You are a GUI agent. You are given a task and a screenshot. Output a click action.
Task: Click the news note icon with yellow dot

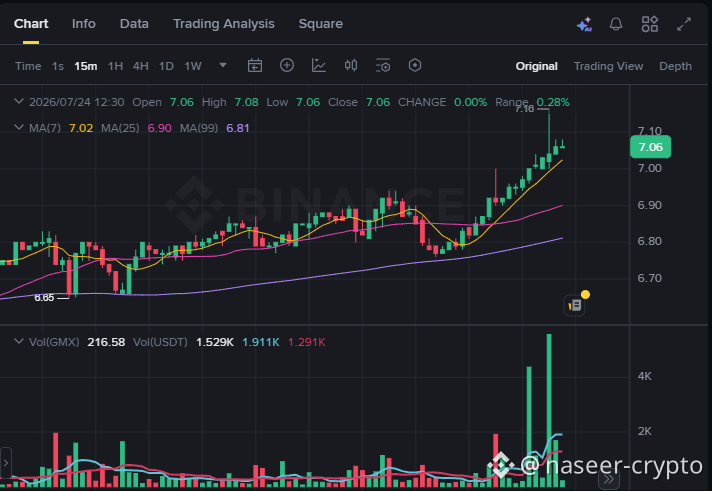576,304
